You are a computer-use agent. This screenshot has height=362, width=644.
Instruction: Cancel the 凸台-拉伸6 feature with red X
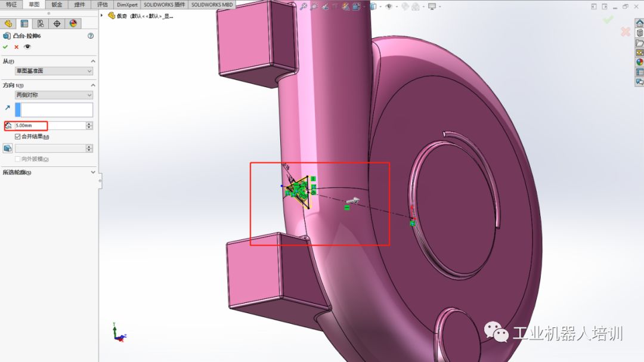coord(17,47)
